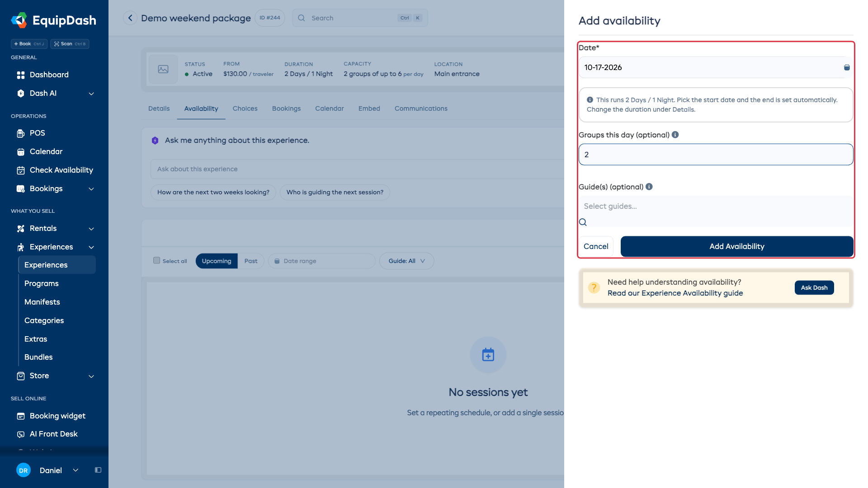Screen dimensions: 868x488
Task: Go back with the arrow next to the title
Action: [130, 18]
